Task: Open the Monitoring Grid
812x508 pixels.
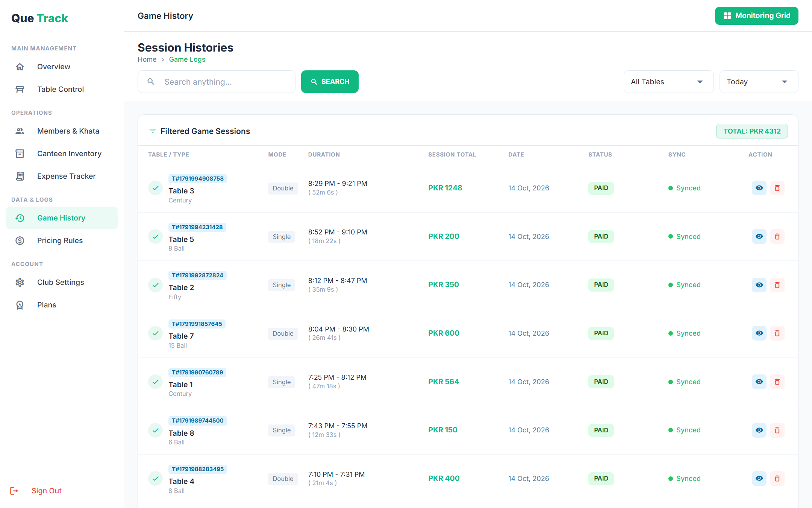Action: click(756, 16)
